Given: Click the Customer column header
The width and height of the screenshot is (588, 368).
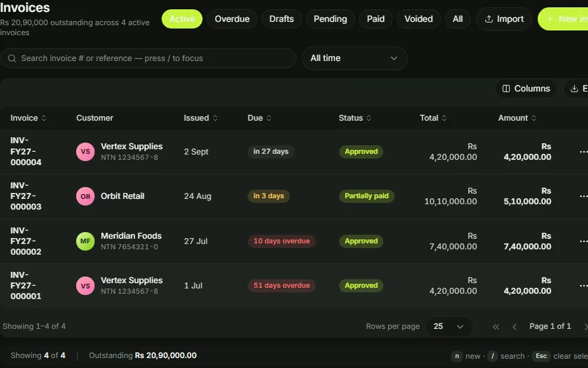Looking at the screenshot, I should 95,118.
